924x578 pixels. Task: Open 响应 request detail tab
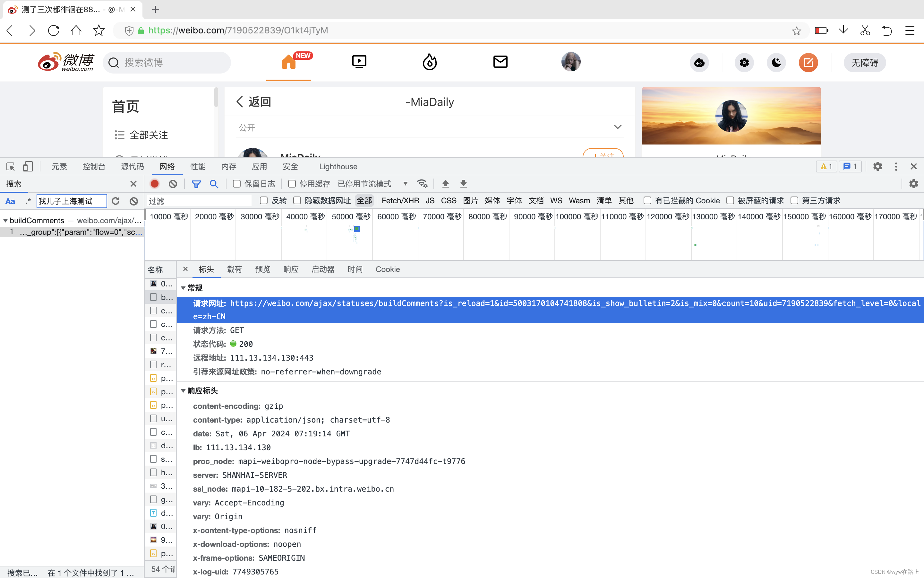tap(291, 269)
